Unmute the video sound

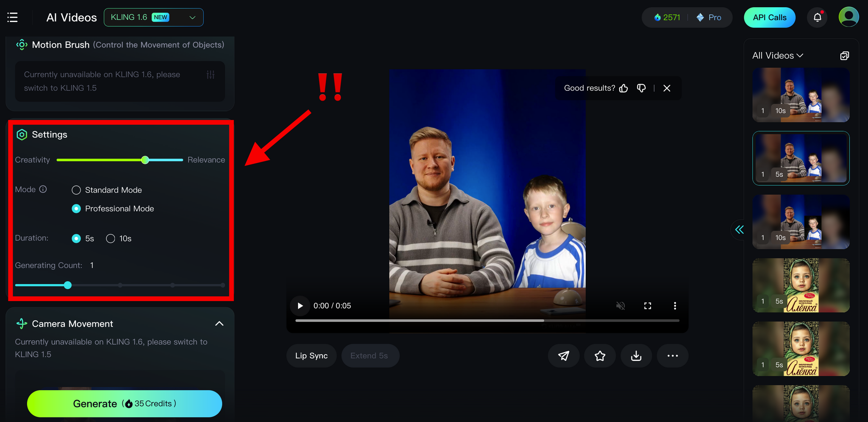point(620,306)
